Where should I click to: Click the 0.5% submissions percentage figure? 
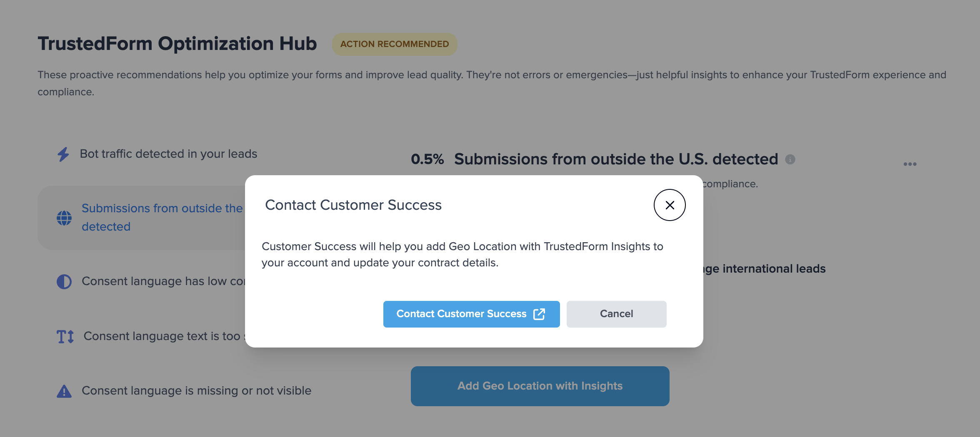point(427,159)
